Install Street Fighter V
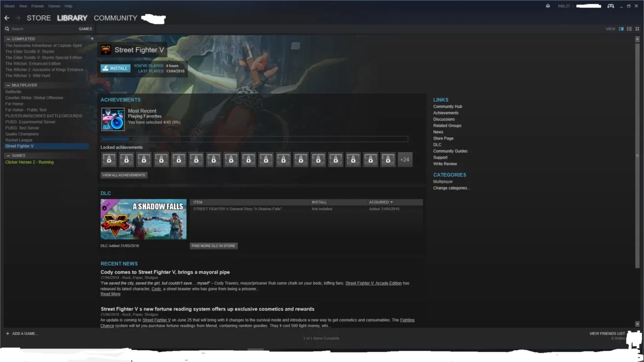Viewport: 644px width, 362px height. [115, 68]
